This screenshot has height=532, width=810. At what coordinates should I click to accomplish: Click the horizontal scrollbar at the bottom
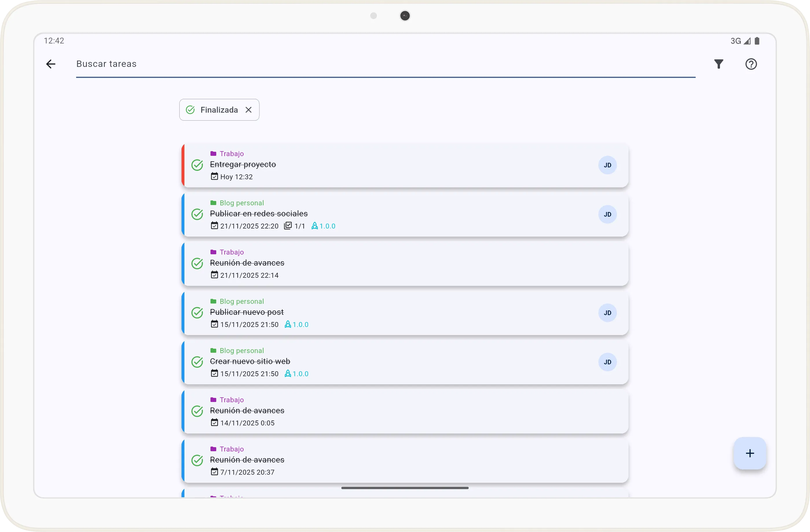point(404,488)
